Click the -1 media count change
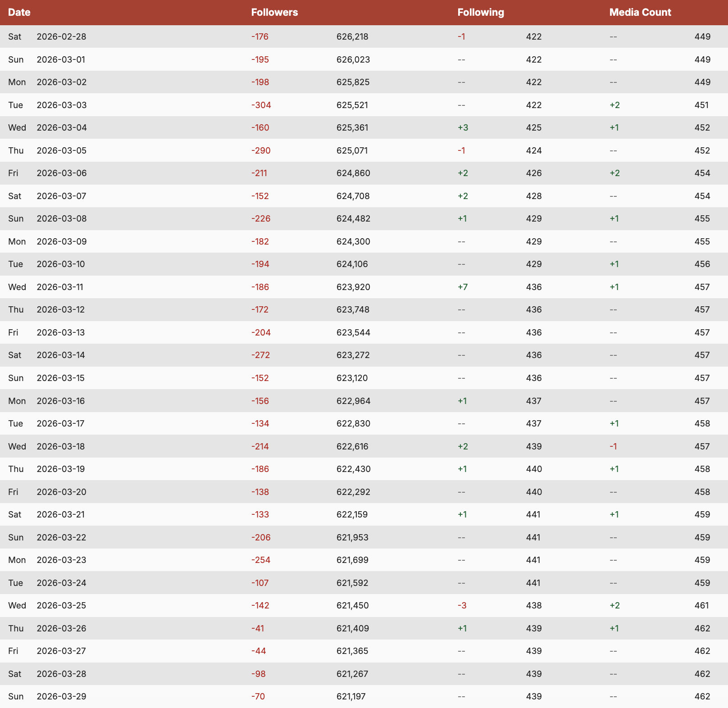Viewport: 728px width, 708px height. pyautogui.click(x=613, y=446)
